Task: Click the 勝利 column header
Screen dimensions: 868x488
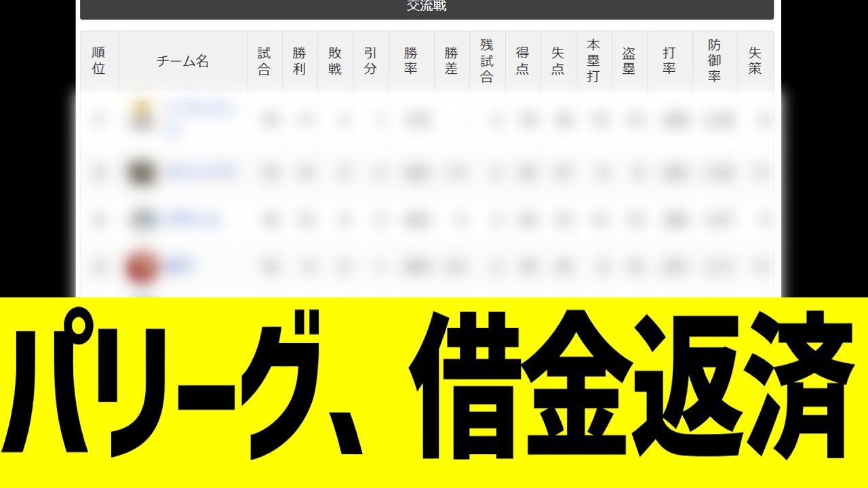Action: [x=300, y=61]
